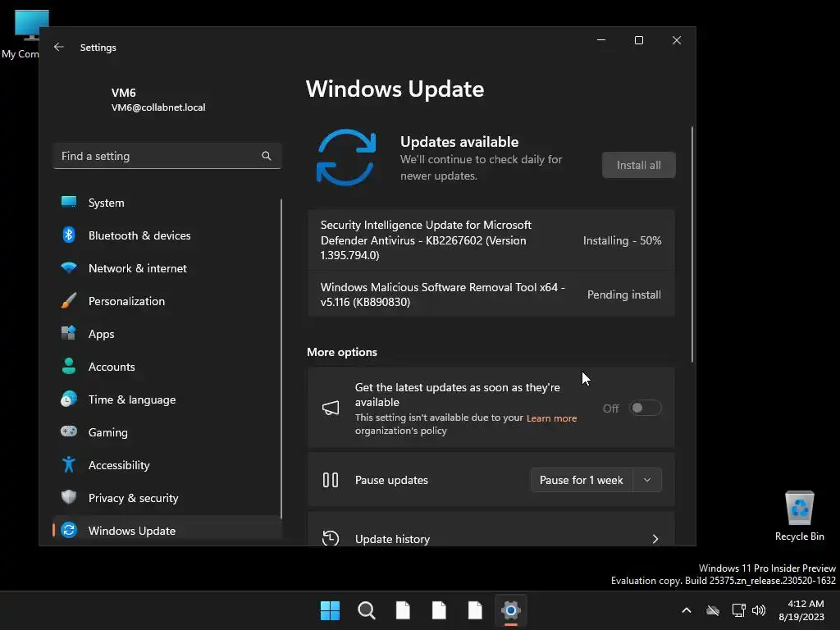Viewport: 840px width, 630px height.
Task: Open the Recycle Bin desktop icon
Action: coord(799,516)
